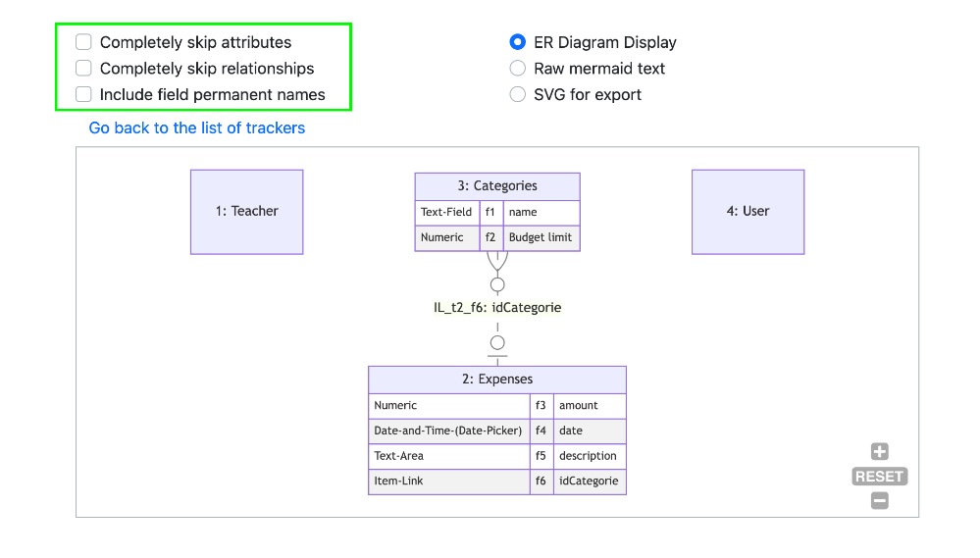Reset the diagram zoom level
The width and height of the screenshot is (980, 558).
(x=879, y=477)
